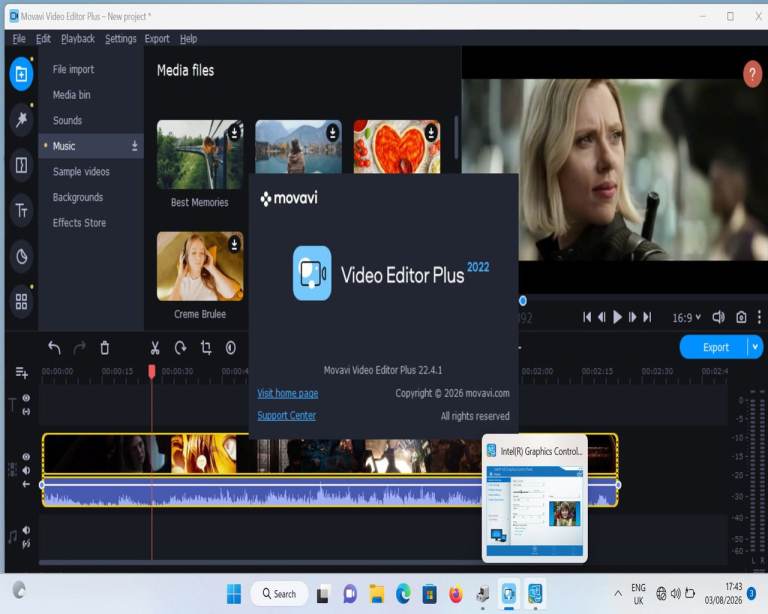Step forward one frame

point(632,317)
